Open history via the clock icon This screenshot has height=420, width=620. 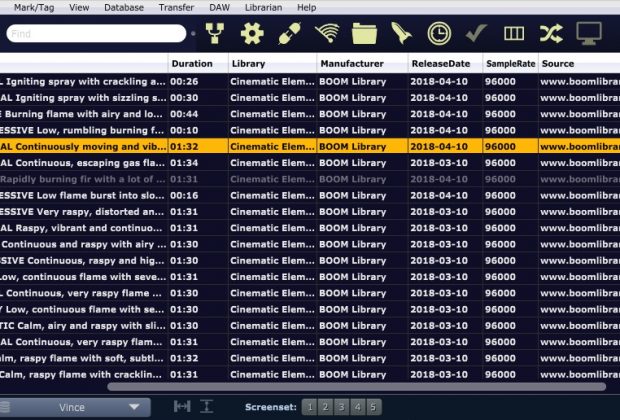point(438,34)
